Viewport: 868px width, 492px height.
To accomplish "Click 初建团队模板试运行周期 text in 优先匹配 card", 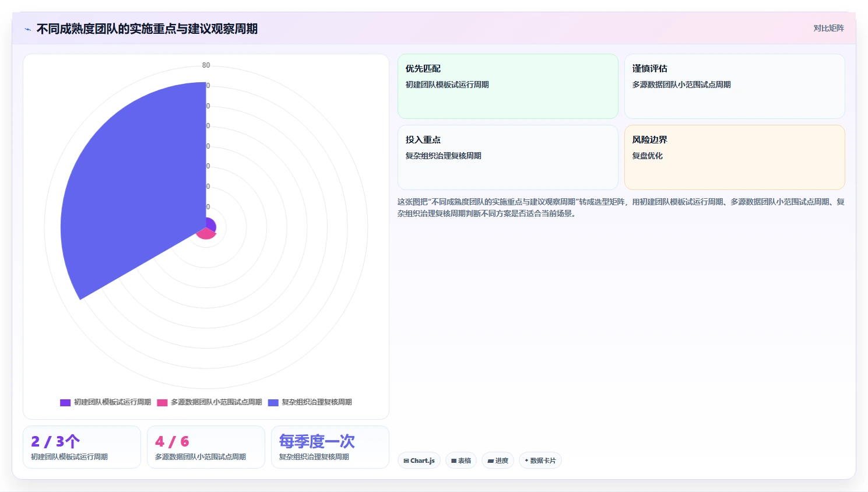I will click(x=447, y=85).
